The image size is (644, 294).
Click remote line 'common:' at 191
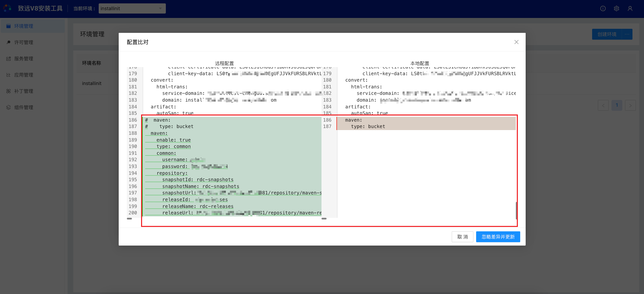166,153
